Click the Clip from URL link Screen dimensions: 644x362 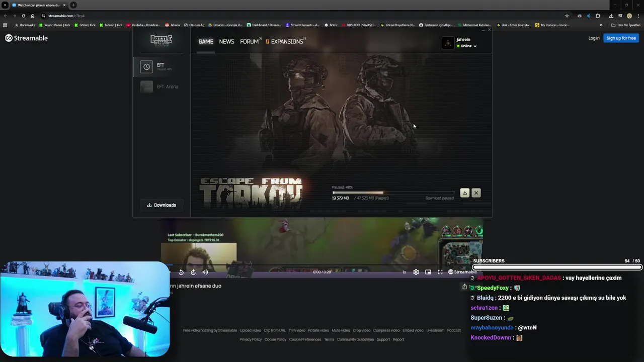click(x=275, y=330)
